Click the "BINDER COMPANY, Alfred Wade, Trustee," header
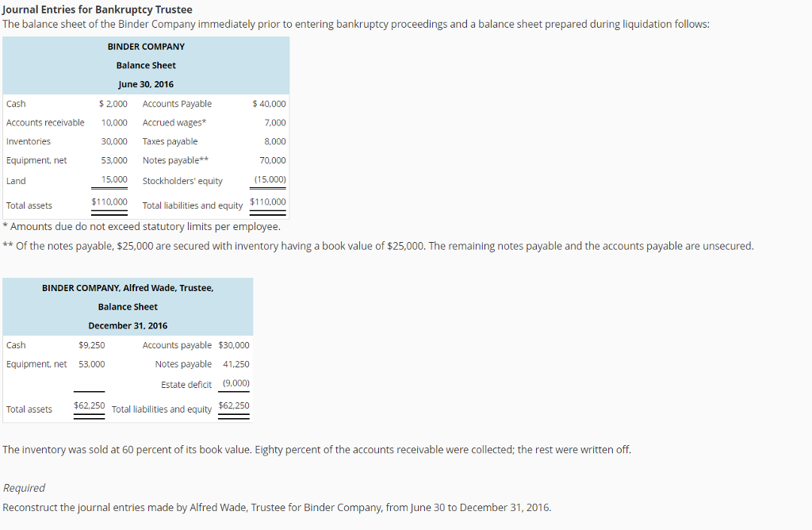812x530 pixels. click(x=128, y=288)
